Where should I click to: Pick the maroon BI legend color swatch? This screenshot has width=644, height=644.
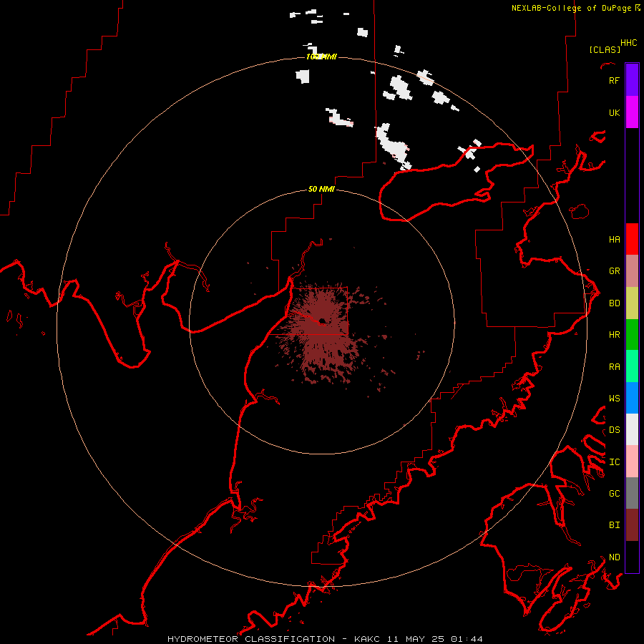[632, 525]
